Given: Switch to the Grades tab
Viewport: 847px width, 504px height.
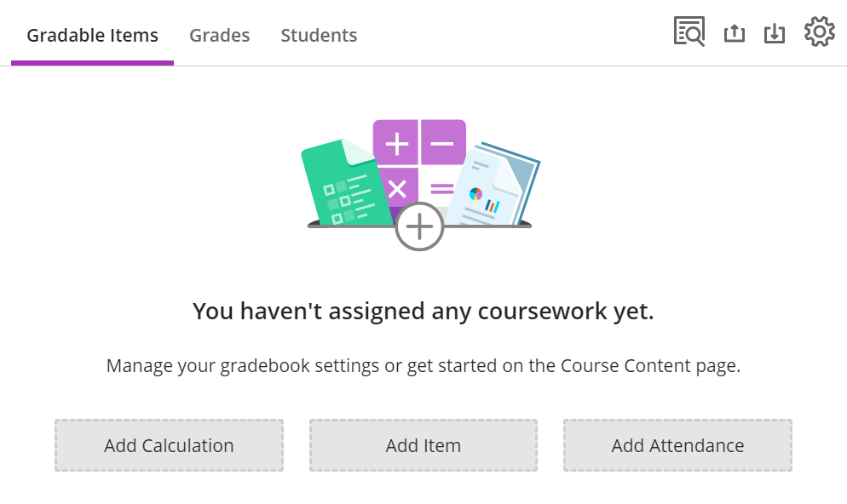Looking at the screenshot, I should tap(219, 35).
